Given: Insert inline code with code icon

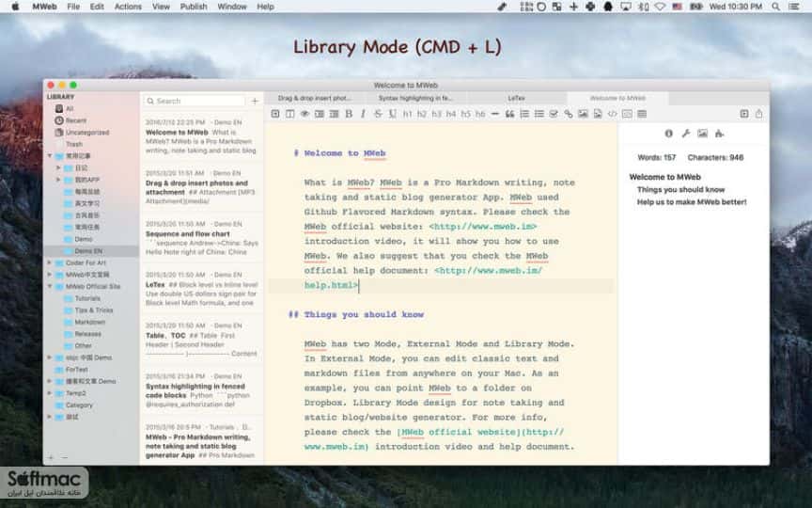Looking at the screenshot, I should [612, 114].
